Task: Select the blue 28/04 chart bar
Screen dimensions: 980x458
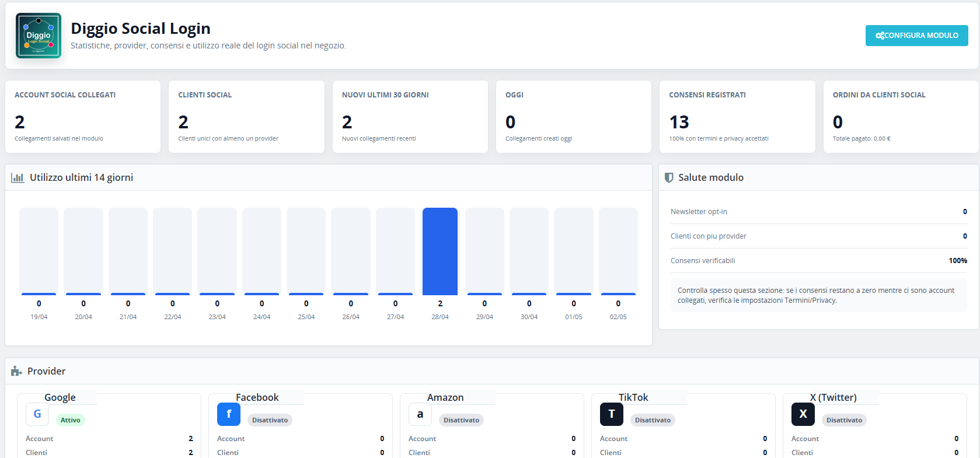Action: point(440,251)
